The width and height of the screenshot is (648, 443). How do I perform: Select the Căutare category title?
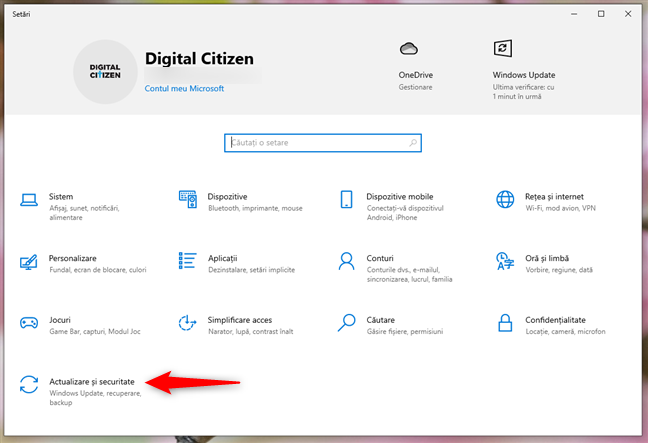point(381,320)
